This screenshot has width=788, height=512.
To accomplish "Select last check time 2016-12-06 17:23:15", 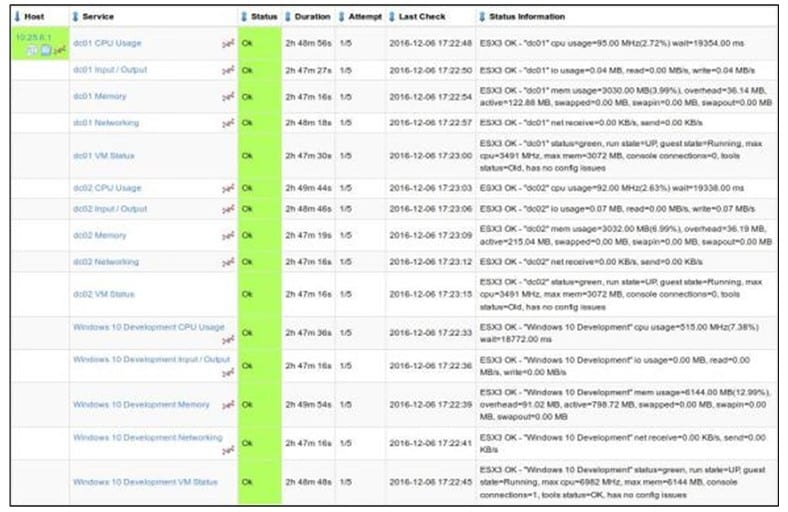I will (x=430, y=294).
